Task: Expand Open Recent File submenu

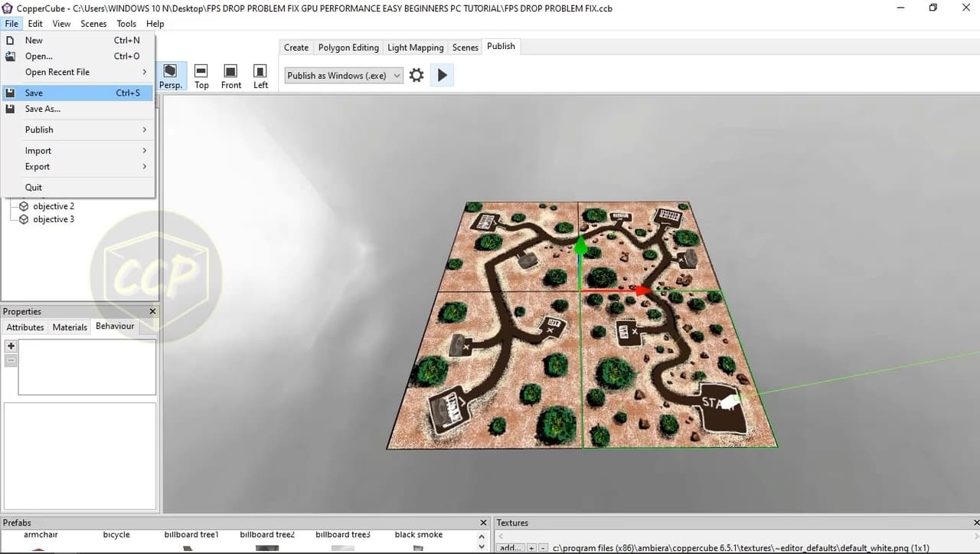Action: 77,72
